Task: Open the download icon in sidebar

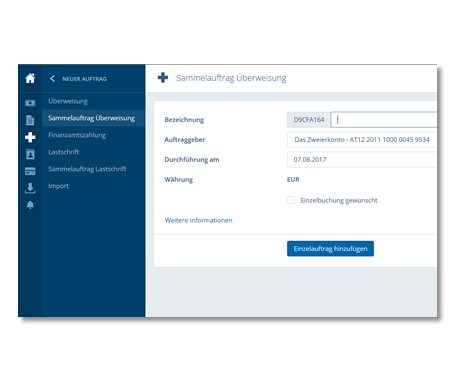Action: tap(30, 188)
